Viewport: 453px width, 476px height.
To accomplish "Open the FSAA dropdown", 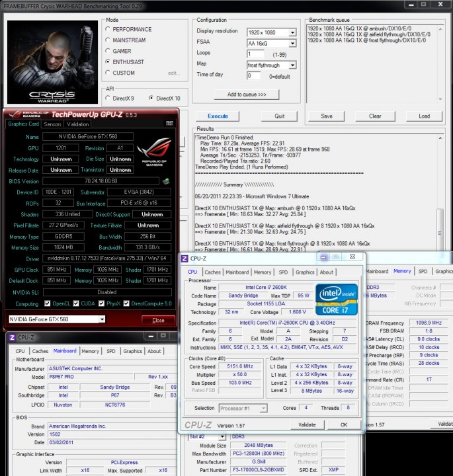I will click(292, 44).
